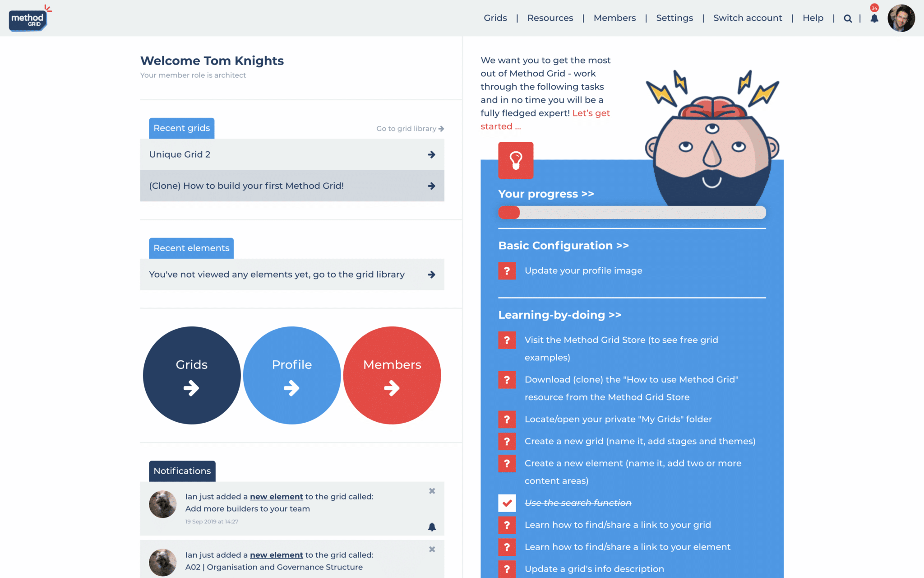Open the search magnifier icon

pyautogui.click(x=848, y=19)
